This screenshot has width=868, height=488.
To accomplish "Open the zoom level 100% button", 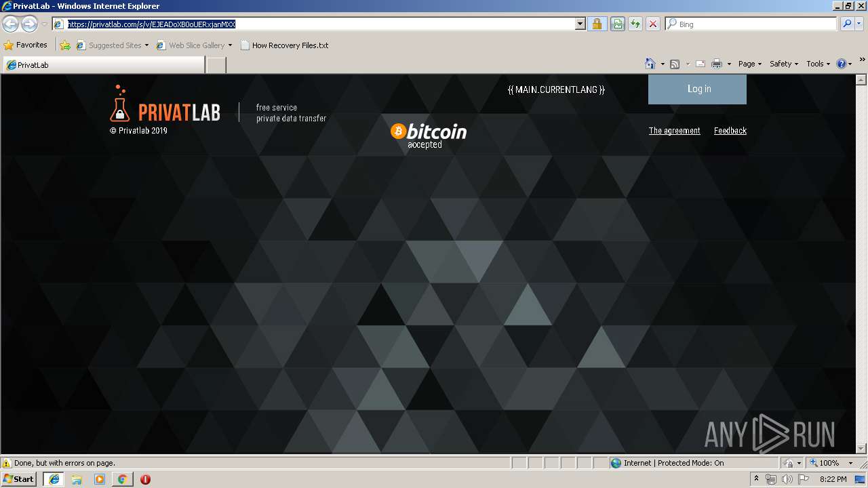I will (824, 463).
